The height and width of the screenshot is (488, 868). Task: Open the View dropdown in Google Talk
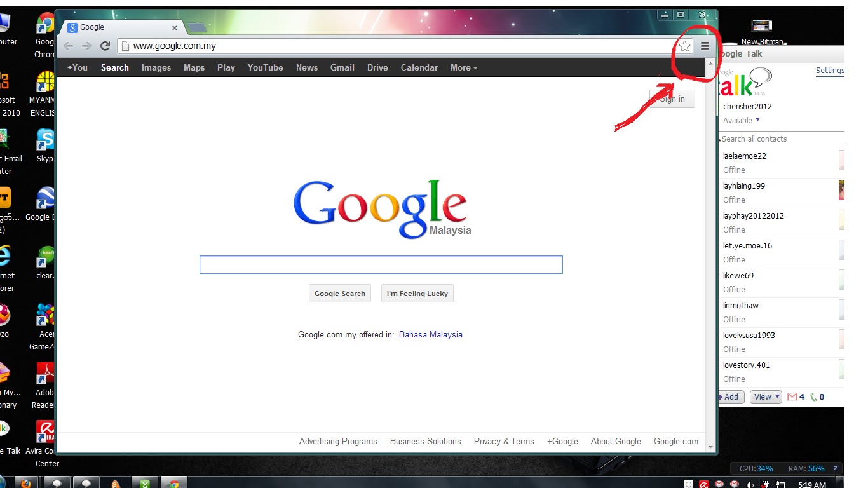[765, 396]
